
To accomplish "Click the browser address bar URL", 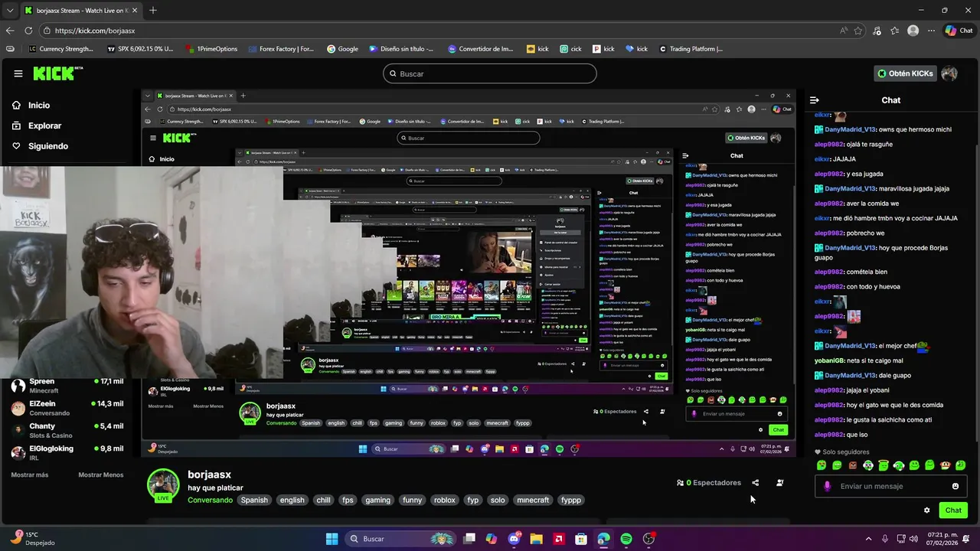I will click(x=95, y=31).
